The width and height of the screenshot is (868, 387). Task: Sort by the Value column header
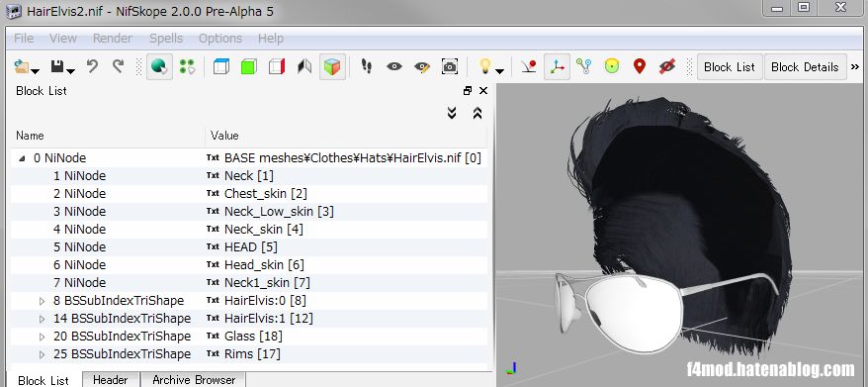346,136
